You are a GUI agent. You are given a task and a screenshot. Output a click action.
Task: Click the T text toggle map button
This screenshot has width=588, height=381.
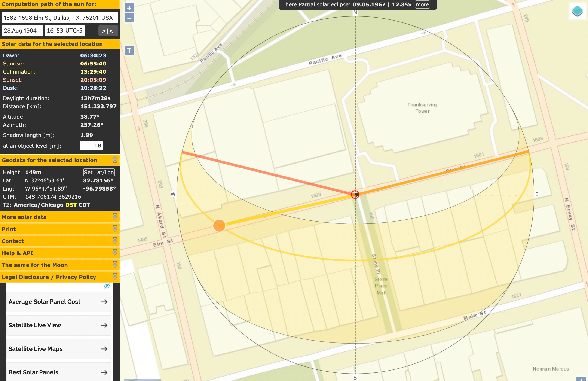[x=129, y=51]
